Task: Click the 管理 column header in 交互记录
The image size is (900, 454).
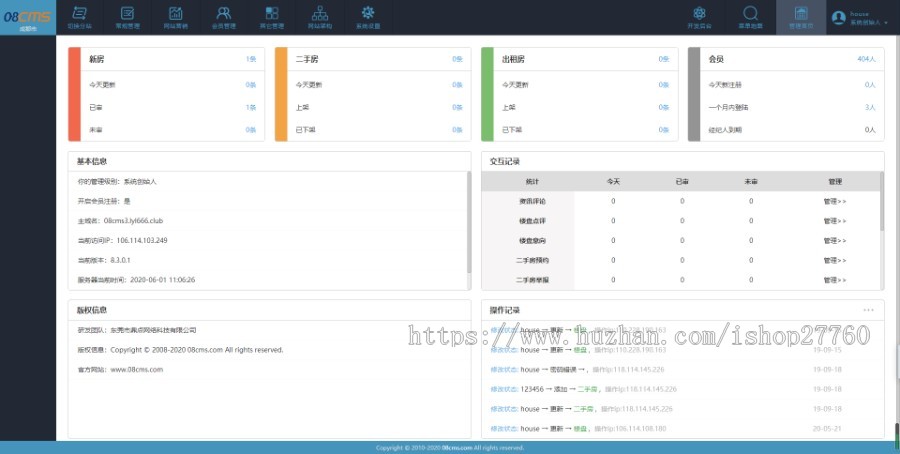Action: [x=835, y=181]
